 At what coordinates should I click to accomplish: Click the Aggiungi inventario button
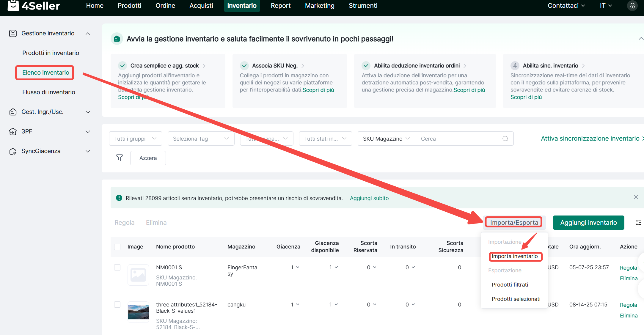588,223
